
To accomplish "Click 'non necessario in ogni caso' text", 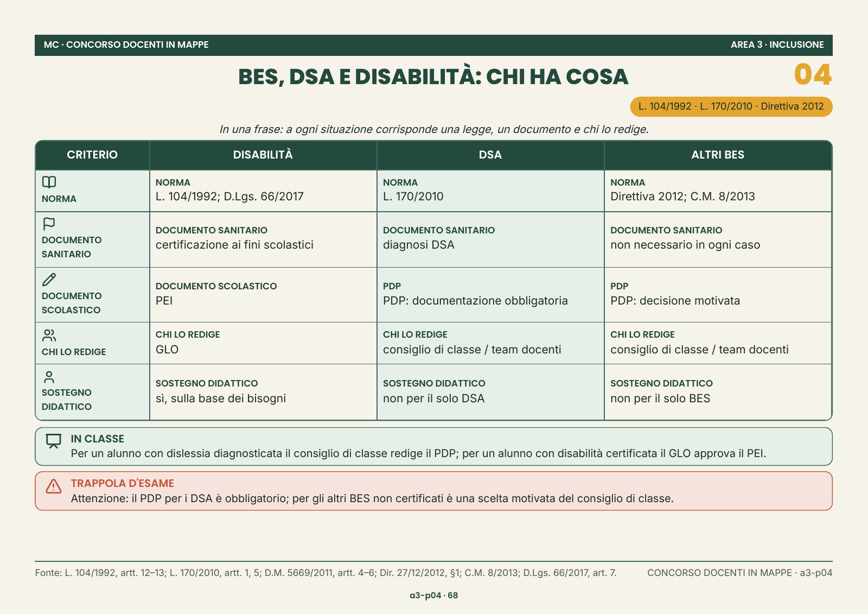I will [685, 245].
